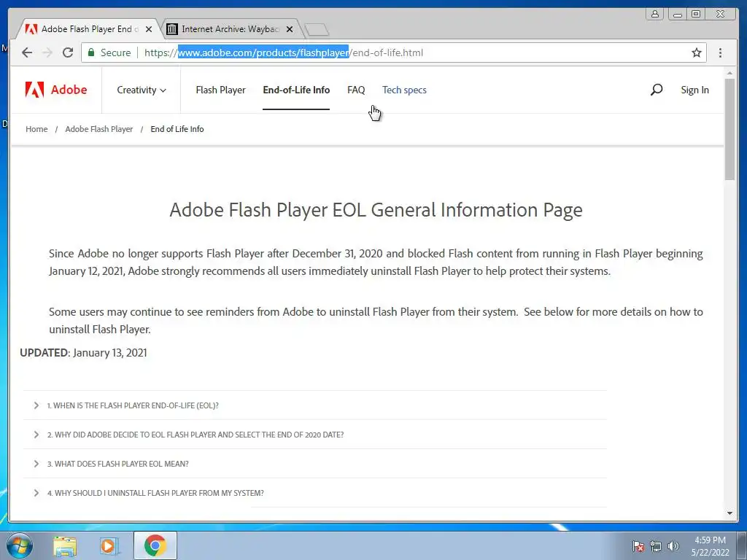
Task: Open a new tab with the blank tab button
Action: point(317,29)
